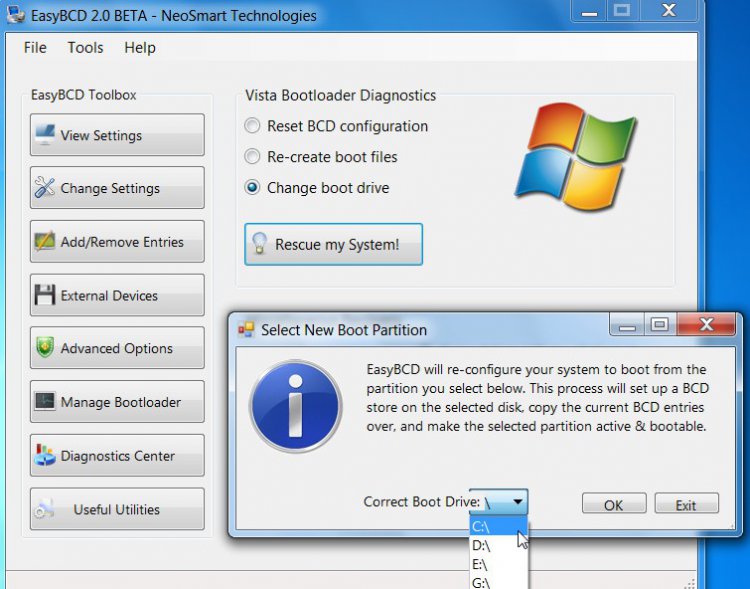Screen dimensions: 750x589
Task: Open Change Settings in the toolbox
Action: pos(117,188)
